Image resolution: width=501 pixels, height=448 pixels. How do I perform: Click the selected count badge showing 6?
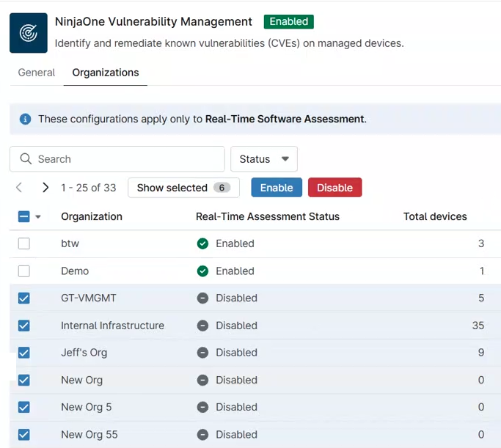coord(222,188)
